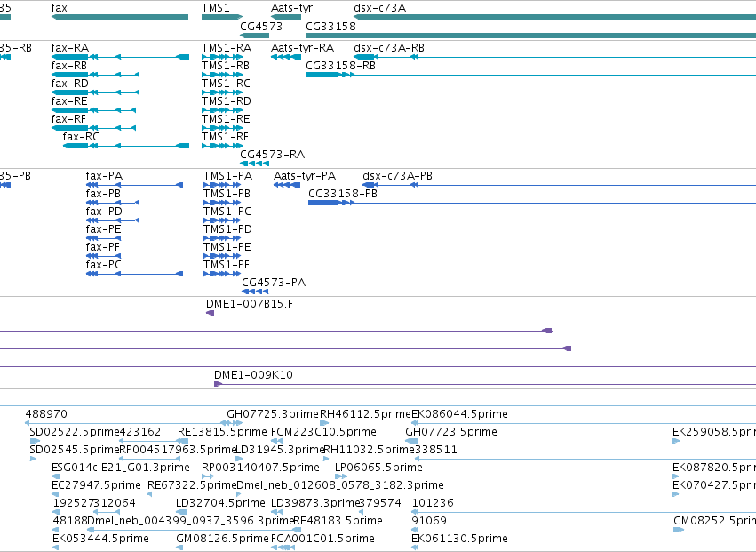Image resolution: width=756 pixels, height=552 pixels.
Task: Select the CG4573-RA transcript label
Action: pyautogui.click(x=273, y=155)
